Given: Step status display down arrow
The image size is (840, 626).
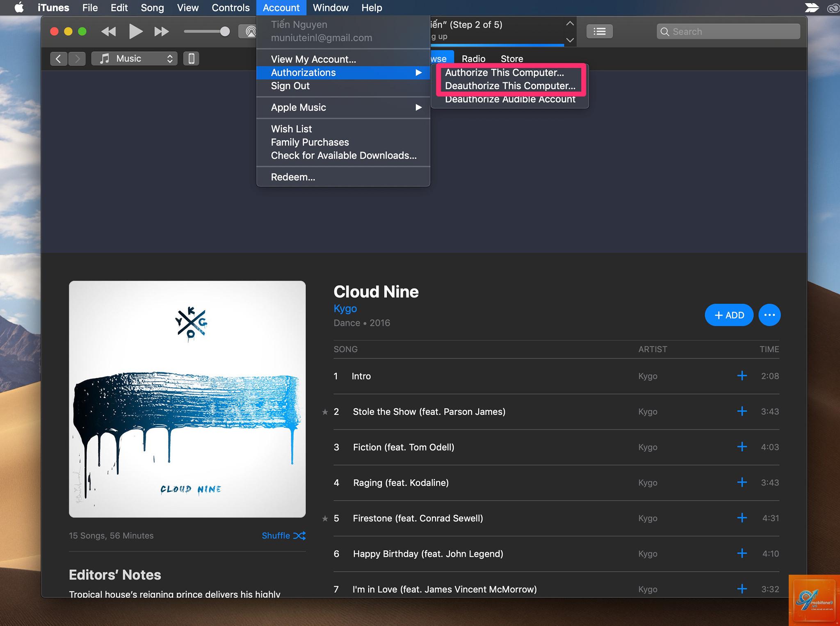Looking at the screenshot, I should [x=570, y=40].
